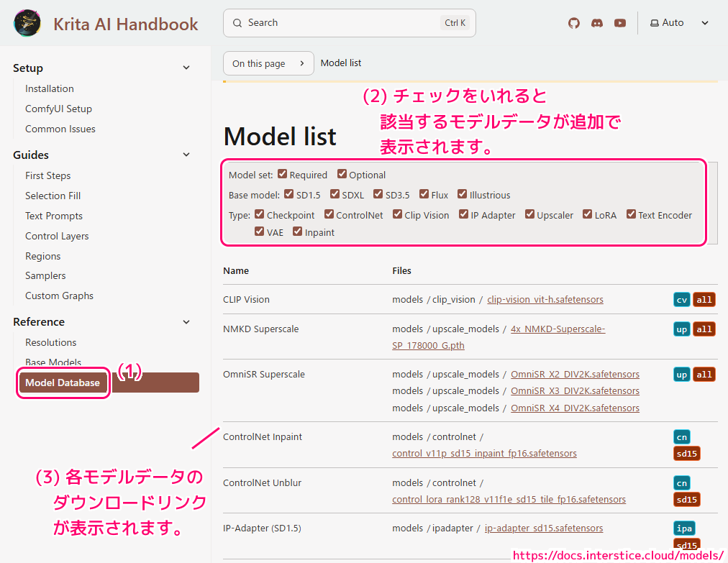
Task: Open the Control Layers guide
Action: point(57,236)
